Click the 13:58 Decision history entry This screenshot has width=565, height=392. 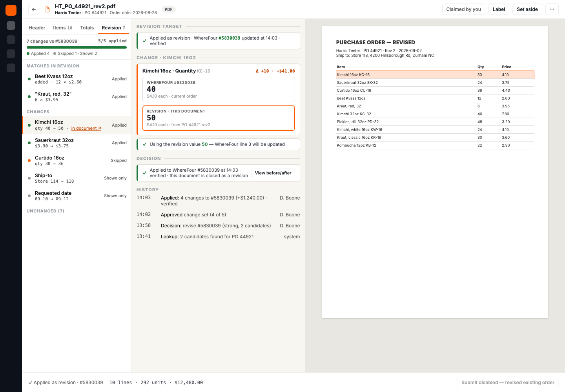point(218,225)
